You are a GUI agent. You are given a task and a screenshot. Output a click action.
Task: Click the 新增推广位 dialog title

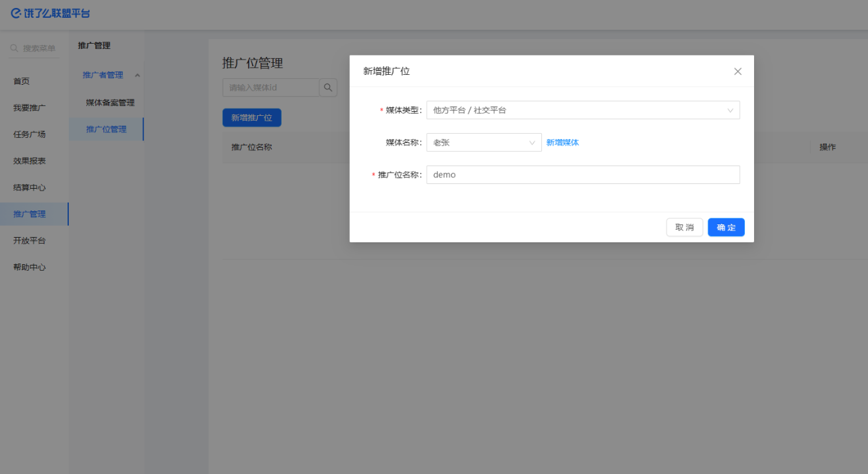386,71
